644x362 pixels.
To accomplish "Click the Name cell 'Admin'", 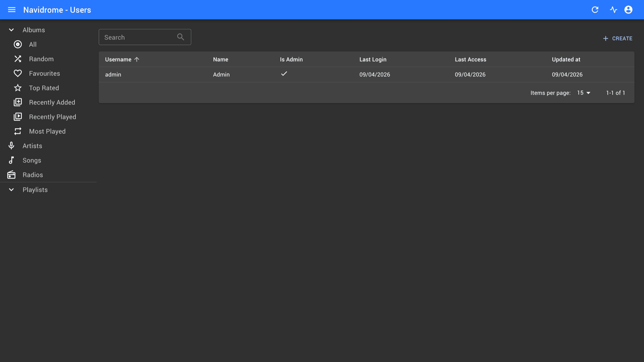I will click(221, 74).
